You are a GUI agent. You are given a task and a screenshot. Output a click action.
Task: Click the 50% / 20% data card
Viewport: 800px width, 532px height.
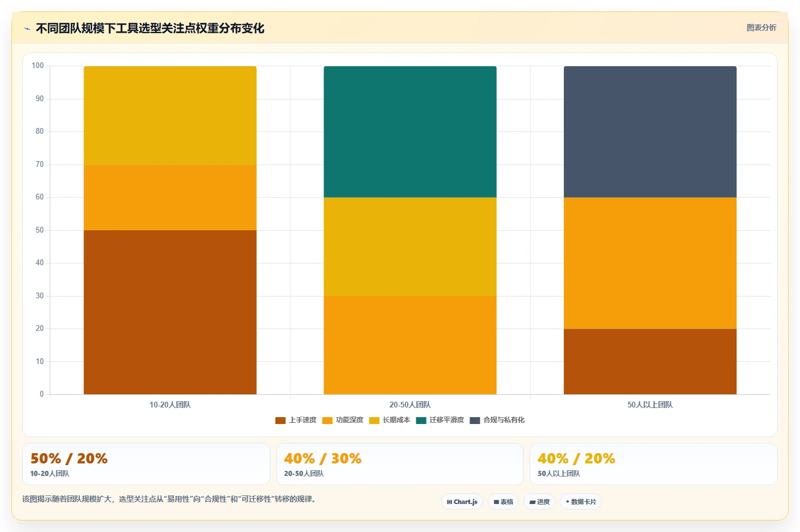pos(146,464)
